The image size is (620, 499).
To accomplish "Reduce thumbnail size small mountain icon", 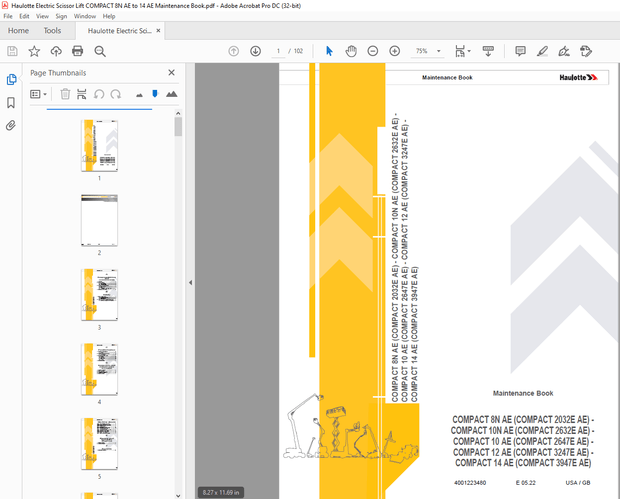I will click(x=139, y=95).
